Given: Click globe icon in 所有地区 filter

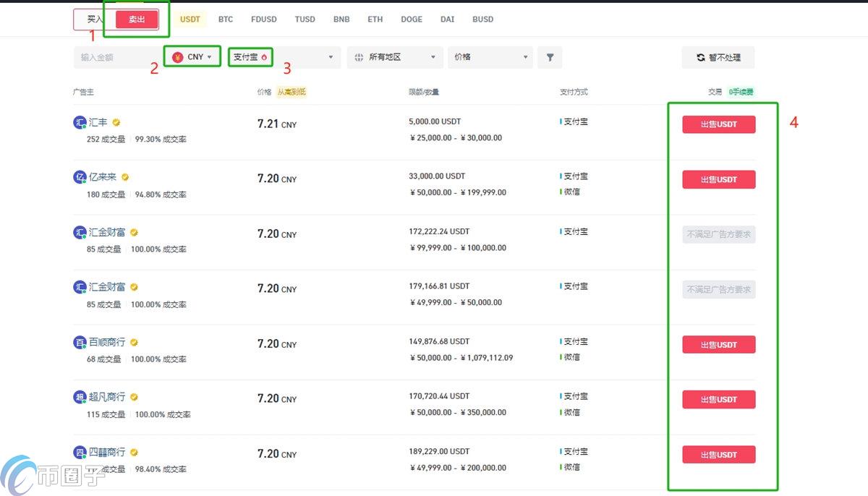Looking at the screenshot, I should 359,57.
